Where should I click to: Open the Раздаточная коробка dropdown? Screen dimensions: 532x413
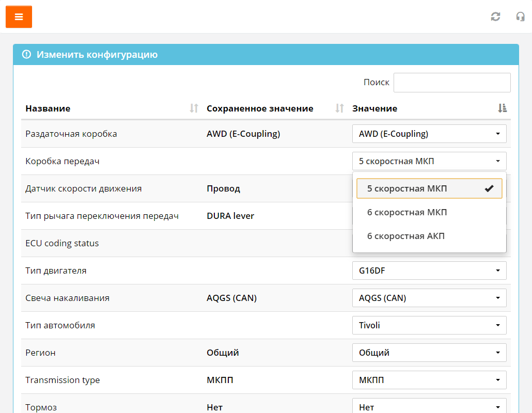point(429,134)
